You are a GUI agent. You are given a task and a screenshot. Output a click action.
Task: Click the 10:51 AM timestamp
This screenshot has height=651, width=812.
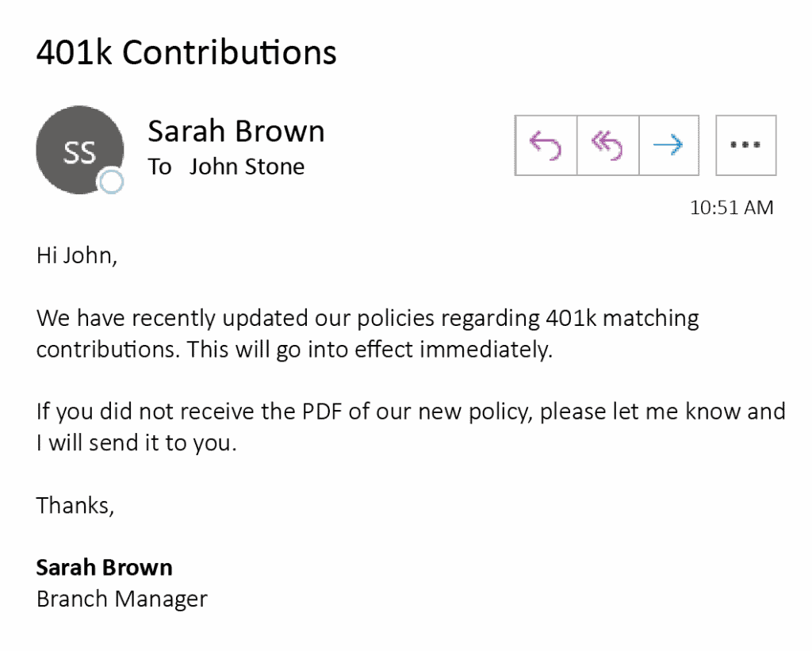(x=732, y=207)
